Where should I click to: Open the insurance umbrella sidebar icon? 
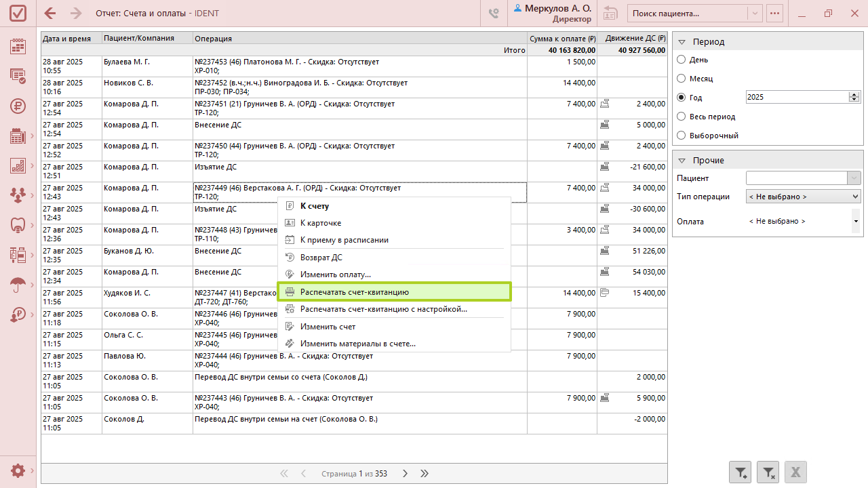[18, 285]
